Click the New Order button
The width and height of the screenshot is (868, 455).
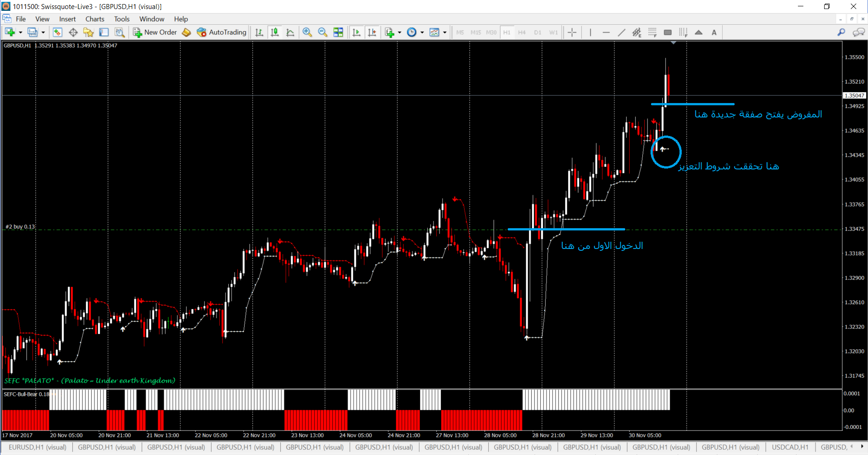[155, 32]
